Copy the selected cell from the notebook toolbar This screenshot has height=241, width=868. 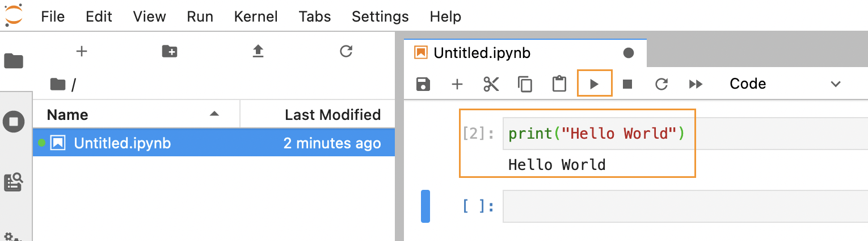coord(525,84)
